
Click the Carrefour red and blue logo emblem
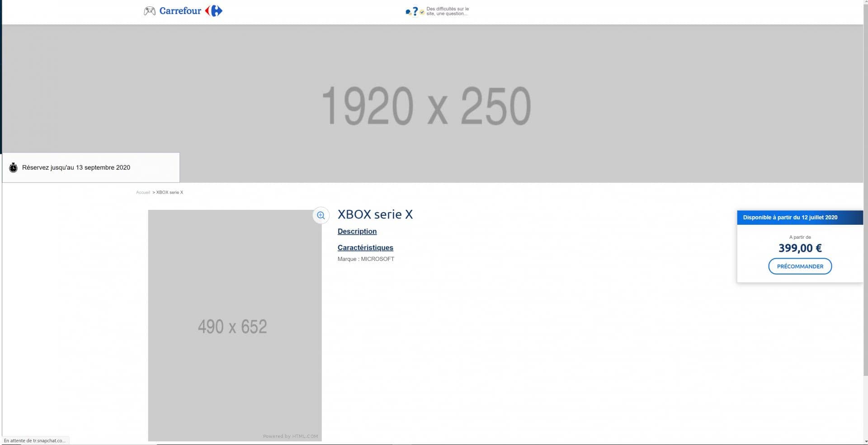(x=214, y=11)
